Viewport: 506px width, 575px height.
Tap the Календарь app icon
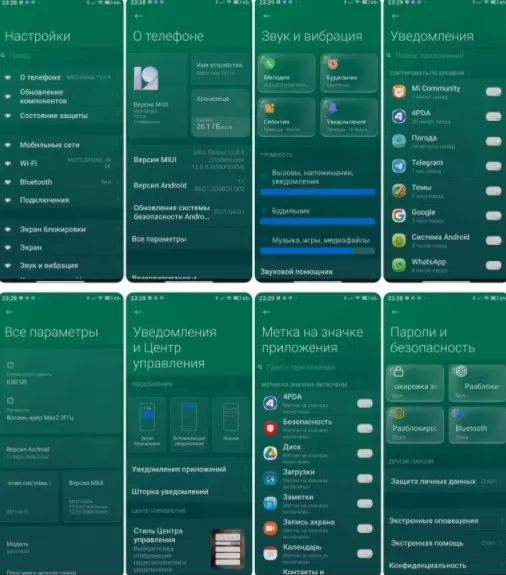click(x=270, y=553)
